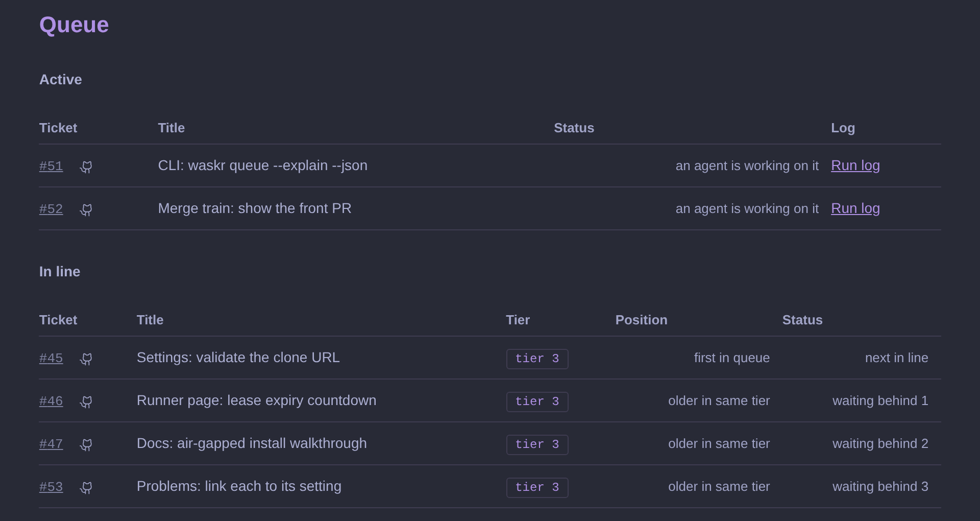The image size is (980, 521).
Task: Select title 'Settings: validate the clone URL'
Action: (238, 358)
